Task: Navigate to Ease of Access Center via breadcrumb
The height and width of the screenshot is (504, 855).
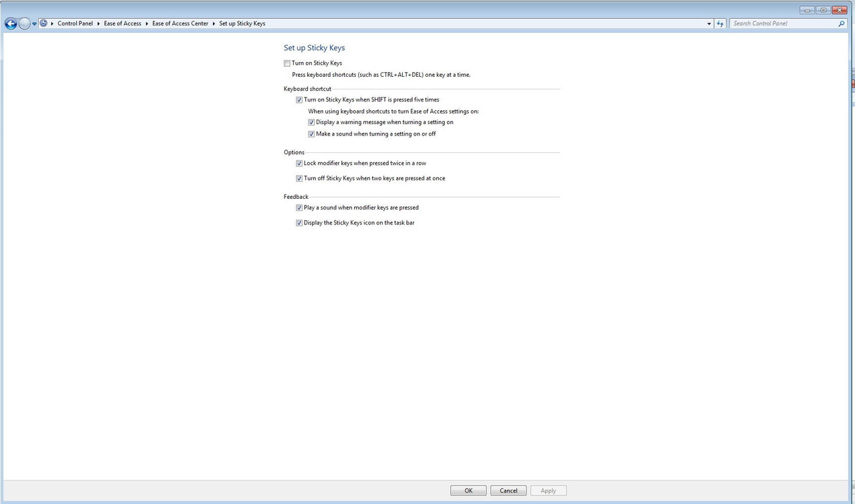Action: pos(180,23)
